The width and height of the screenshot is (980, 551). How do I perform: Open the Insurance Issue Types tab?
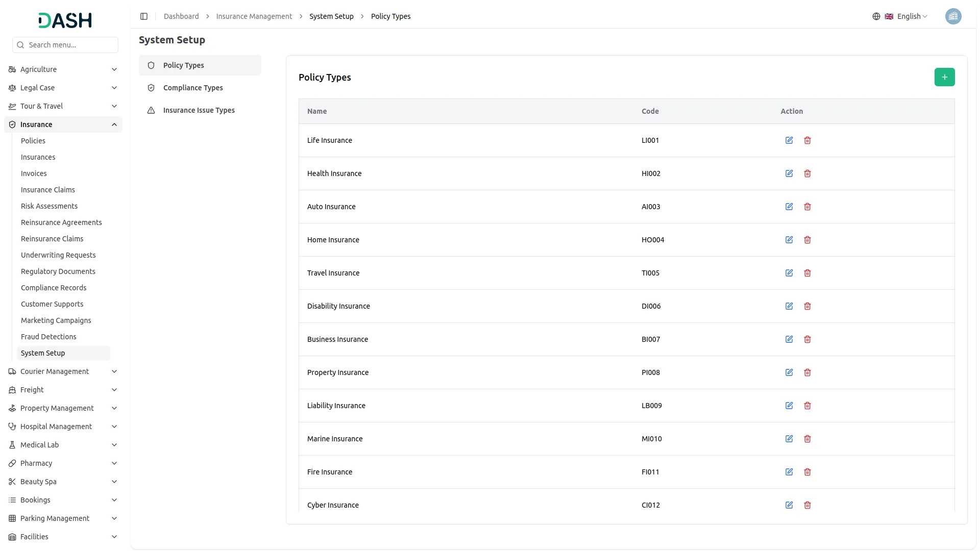[199, 110]
